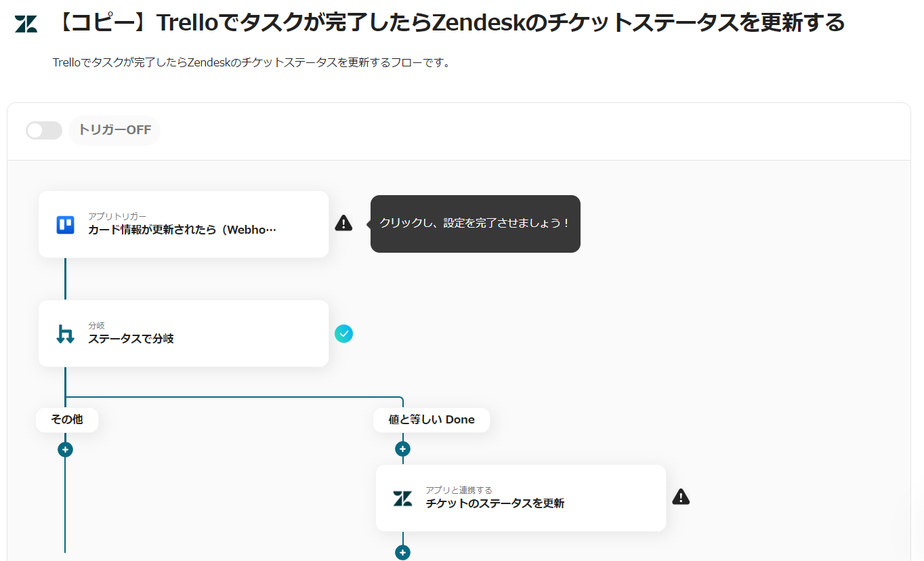Click the green checkmark beside ステータスで分岐
Image resolution: width=924 pixels, height=561 pixels.
(343, 333)
